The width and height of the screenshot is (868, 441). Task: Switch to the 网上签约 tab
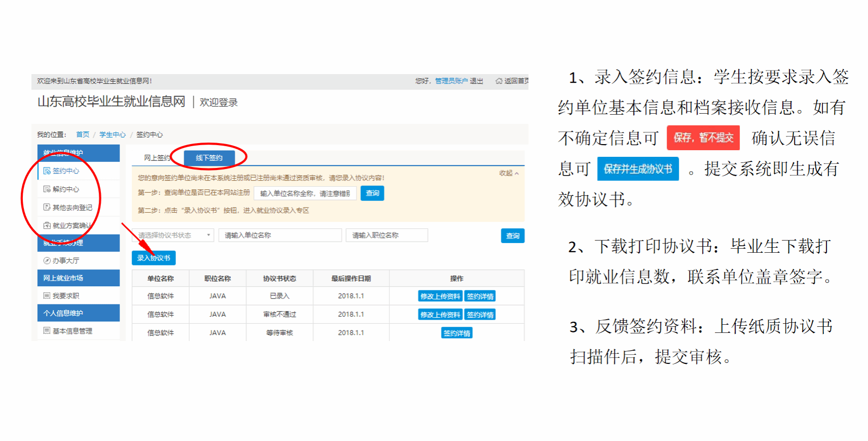point(157,158)
